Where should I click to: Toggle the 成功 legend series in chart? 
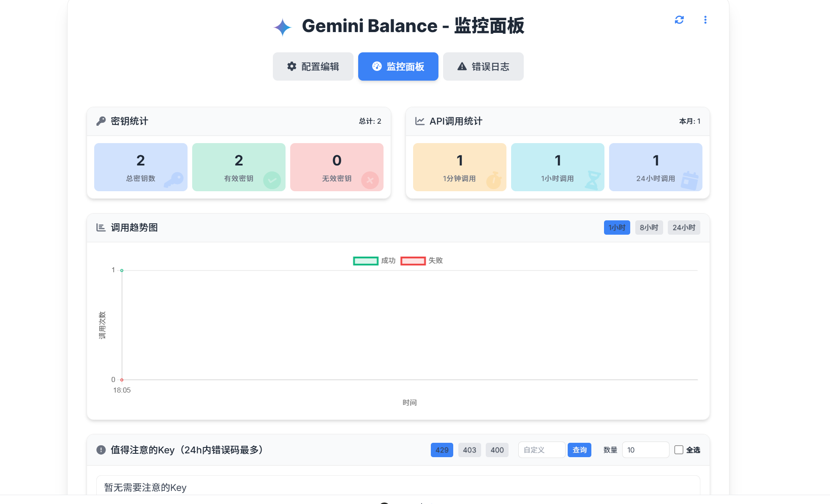pos(366,261)
